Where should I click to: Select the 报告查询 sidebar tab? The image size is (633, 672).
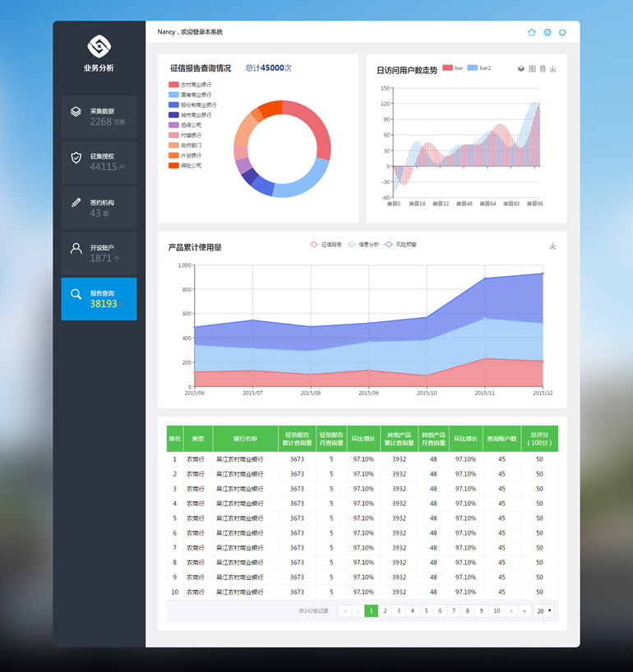(99, 298)
